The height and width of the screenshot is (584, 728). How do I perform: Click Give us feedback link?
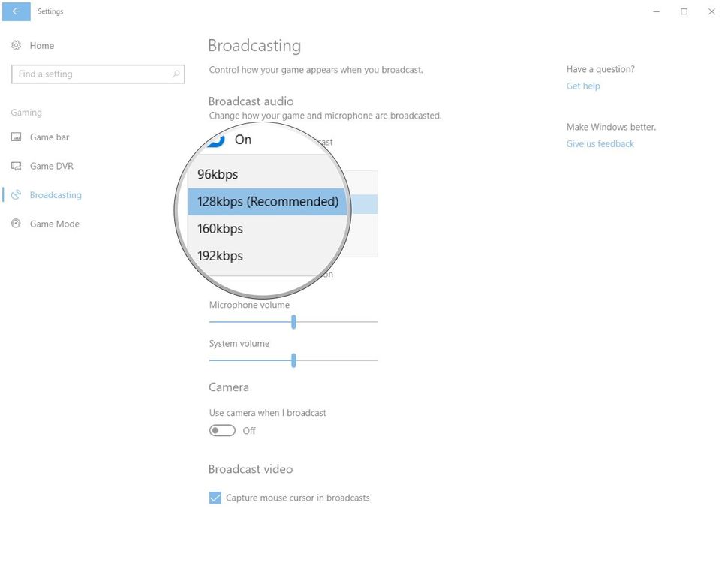tap(600, 144)
